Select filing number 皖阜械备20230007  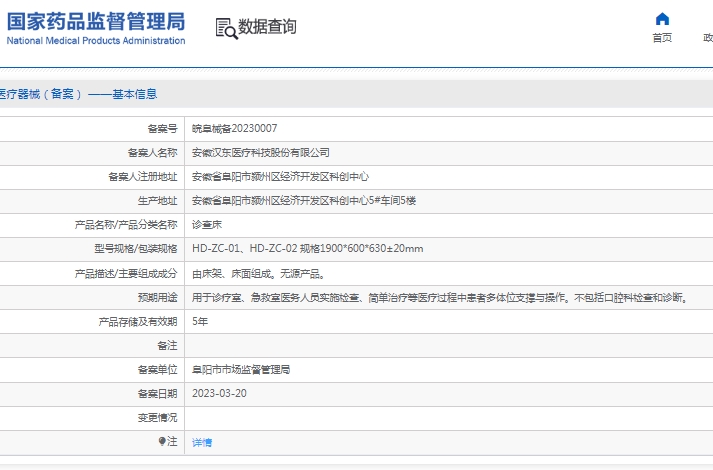pyautogui.click(x=235, y=129)
